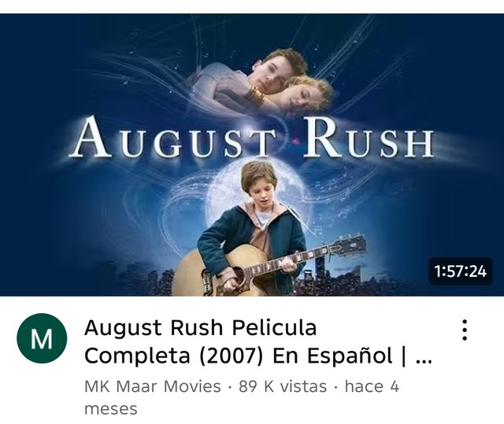Click the 89 K vistas view count
This screenshot has height=424, width=504.
[282, 386]
